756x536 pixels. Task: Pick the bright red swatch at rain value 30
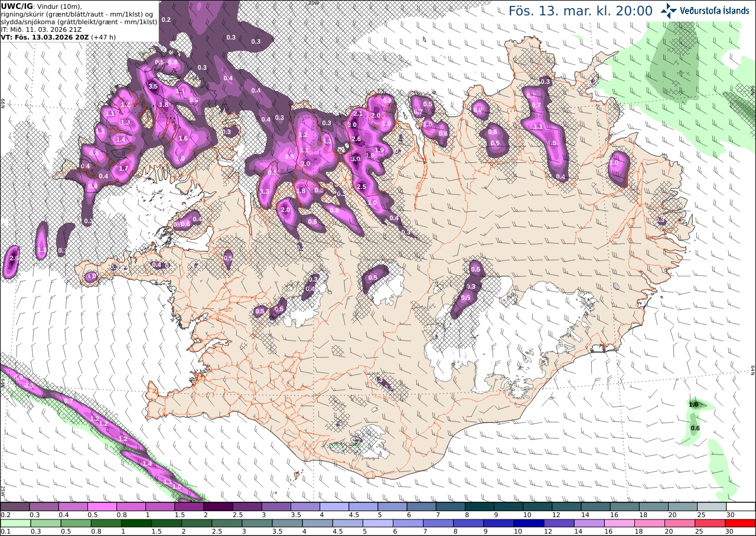click(741, 523)
